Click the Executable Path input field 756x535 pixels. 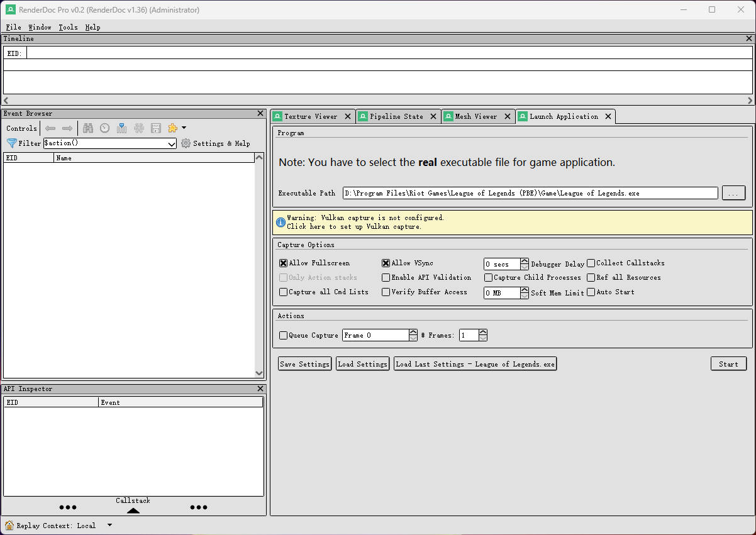530,193
